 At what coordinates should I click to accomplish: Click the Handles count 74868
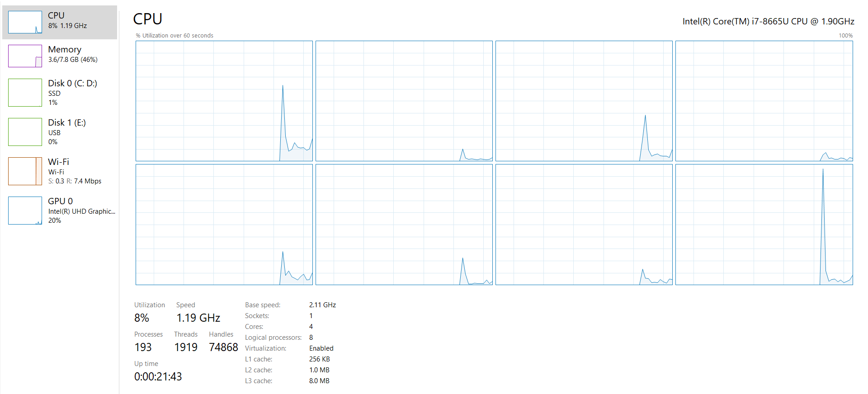(x=223, y=347)
